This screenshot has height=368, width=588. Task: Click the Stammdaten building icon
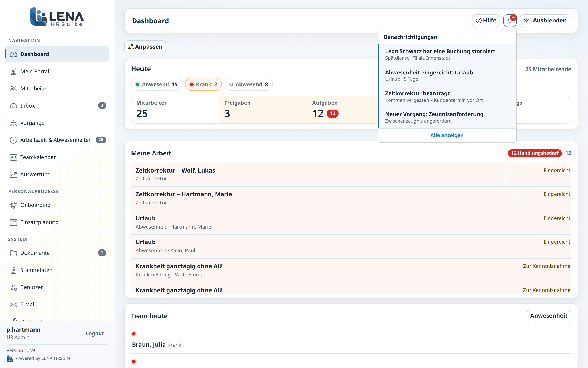point(13,270)
